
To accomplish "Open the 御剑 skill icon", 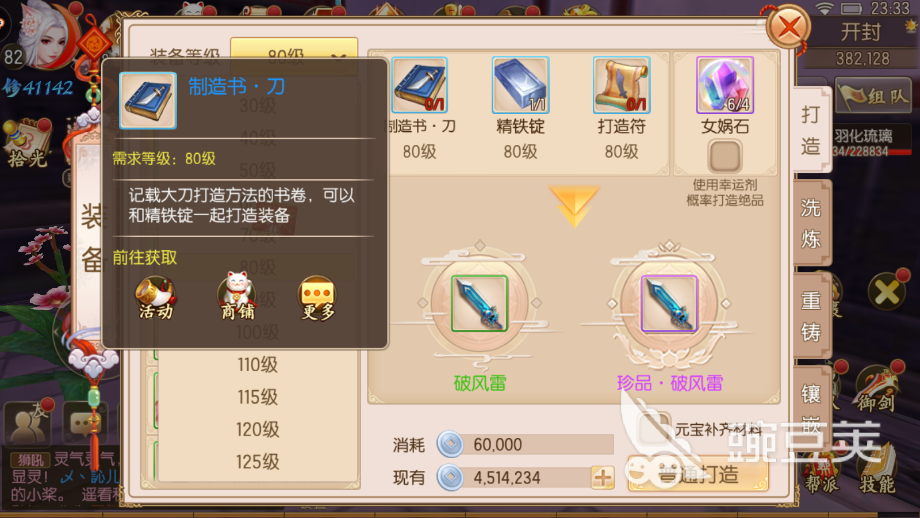I will [x=877, y=389].
